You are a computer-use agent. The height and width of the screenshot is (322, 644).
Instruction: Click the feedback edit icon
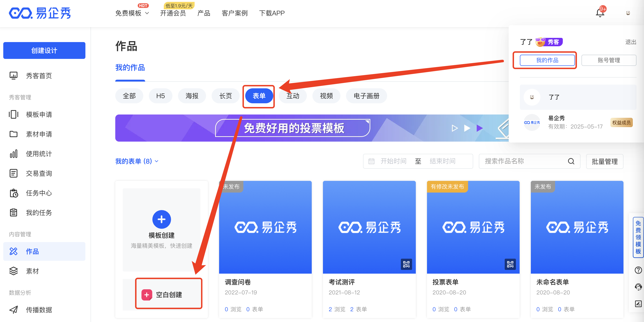click(x=638, y=304)
